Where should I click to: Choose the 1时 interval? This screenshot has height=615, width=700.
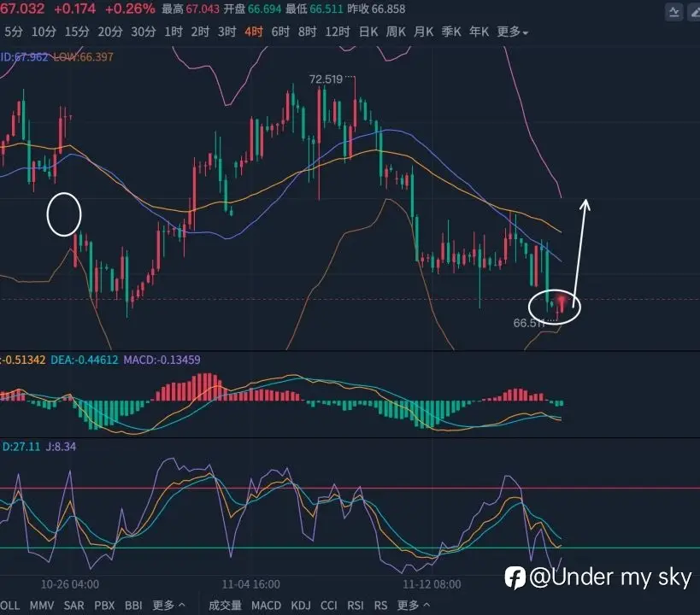coord(174,32)
